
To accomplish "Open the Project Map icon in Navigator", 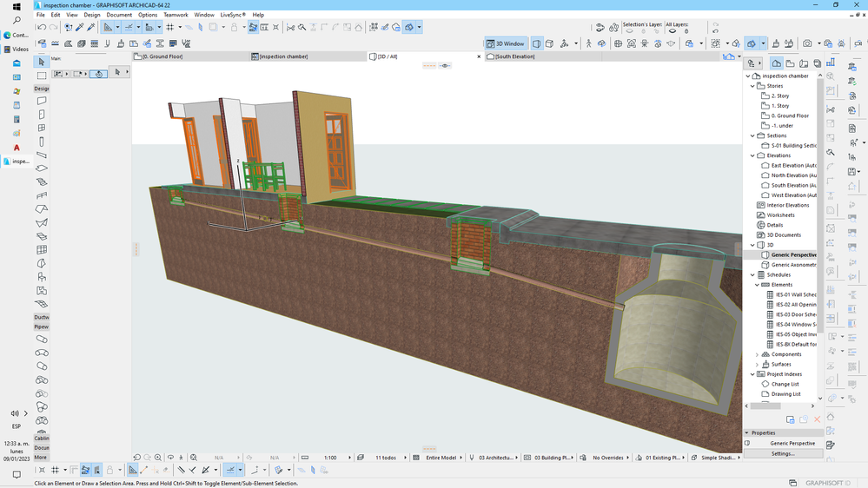I will (x=777, y=63).
